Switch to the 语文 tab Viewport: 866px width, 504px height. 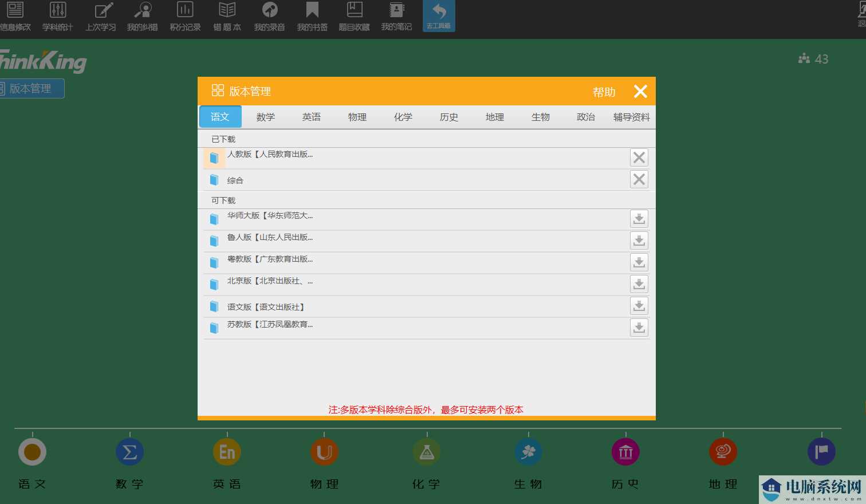click(x=220, y=117)
